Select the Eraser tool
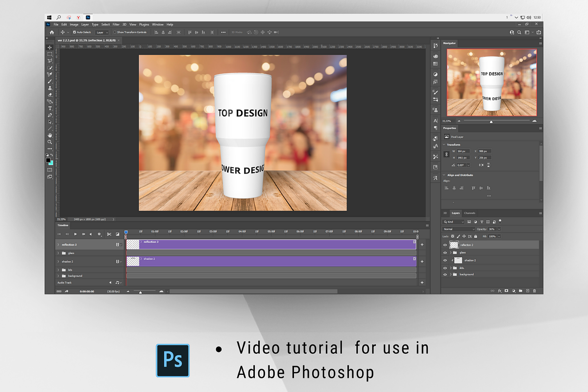Screen dimensions: 588x392 tap(50, 95)
